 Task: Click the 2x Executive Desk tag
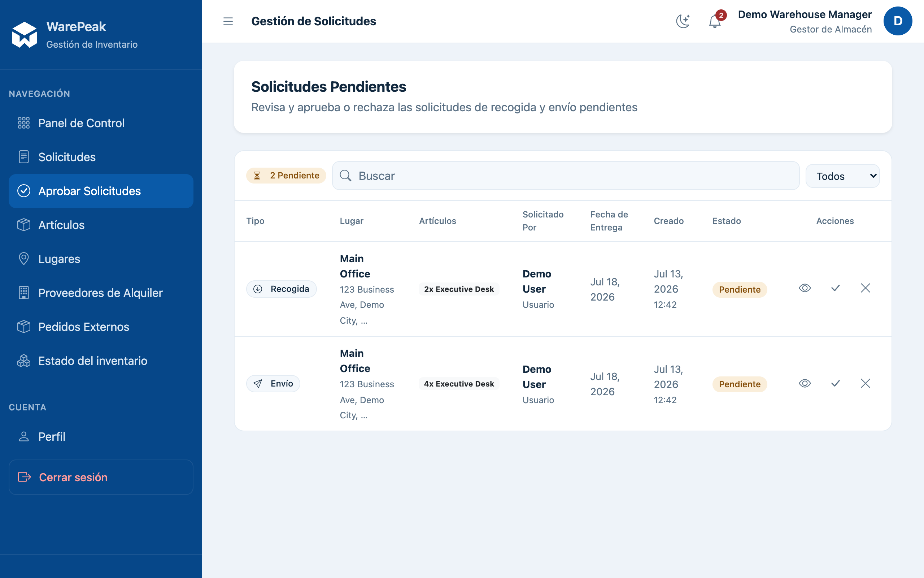(x=459, y=289)
